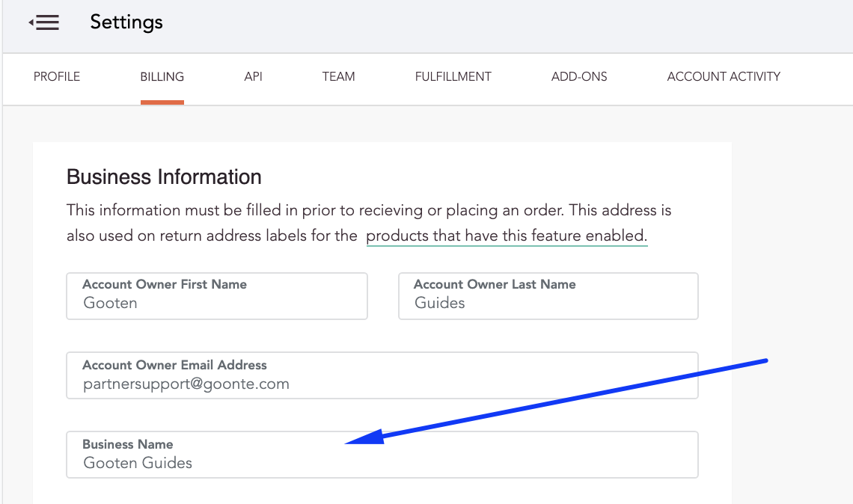Go to the Team tab
The height and width of the screenshot is (504, 853).
(x=338, y=76)
